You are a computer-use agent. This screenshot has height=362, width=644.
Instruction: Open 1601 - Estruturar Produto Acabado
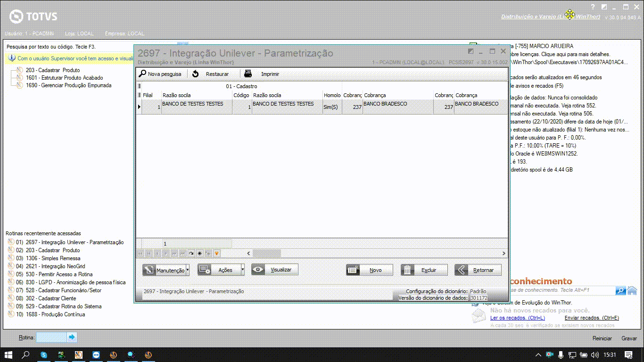click(x=65, y=78)
